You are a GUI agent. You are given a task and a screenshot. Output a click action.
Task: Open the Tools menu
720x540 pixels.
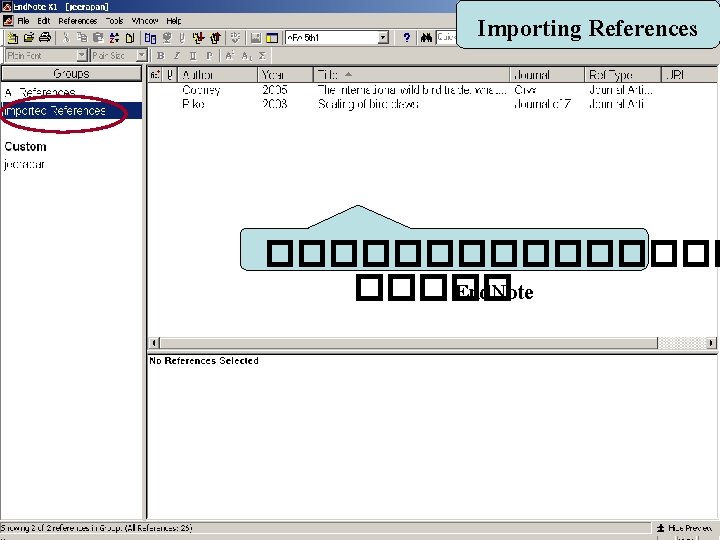click(114, 21)
